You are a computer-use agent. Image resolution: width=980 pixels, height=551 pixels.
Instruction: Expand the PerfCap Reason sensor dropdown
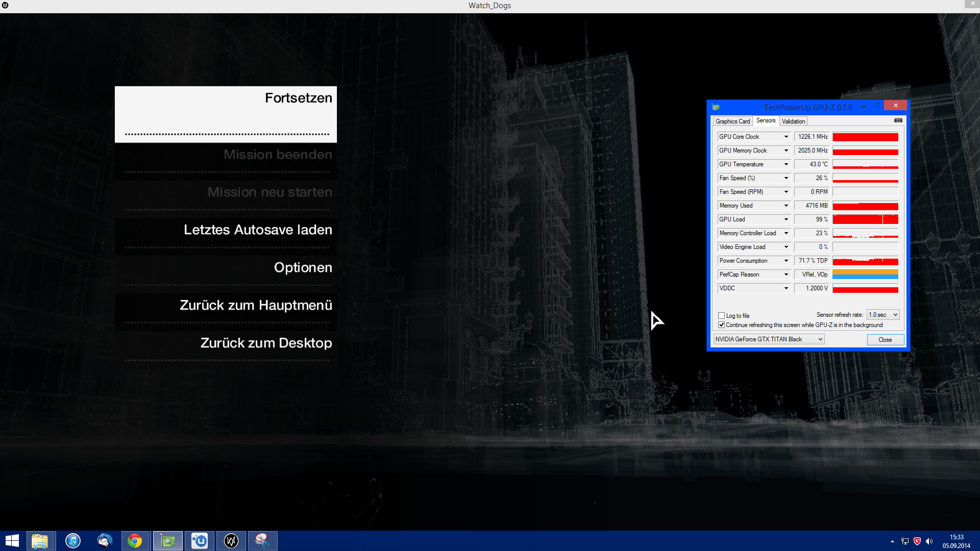[786, 274]
